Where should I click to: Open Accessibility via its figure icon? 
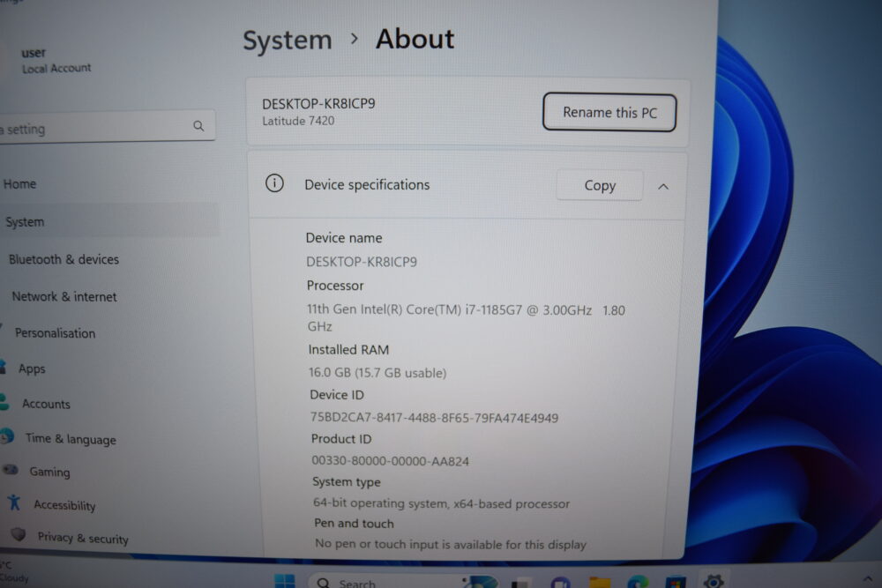pyautogui.click(x=14, y=502)
